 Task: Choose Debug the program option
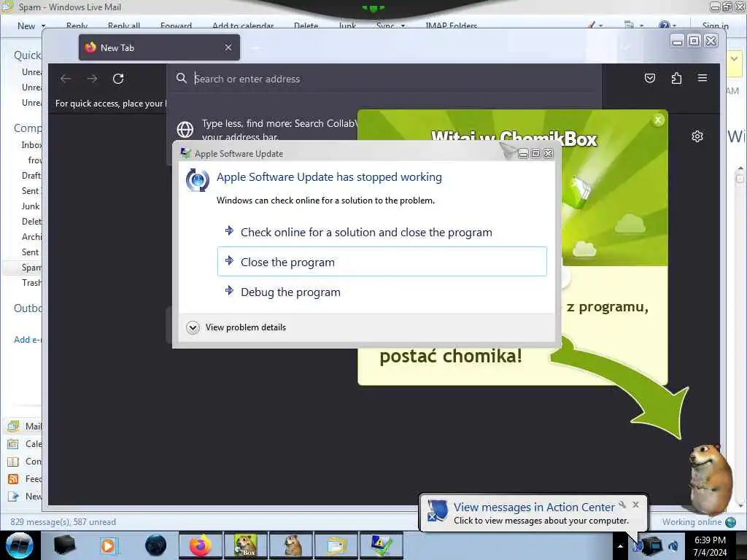click(x=382, y=292)
